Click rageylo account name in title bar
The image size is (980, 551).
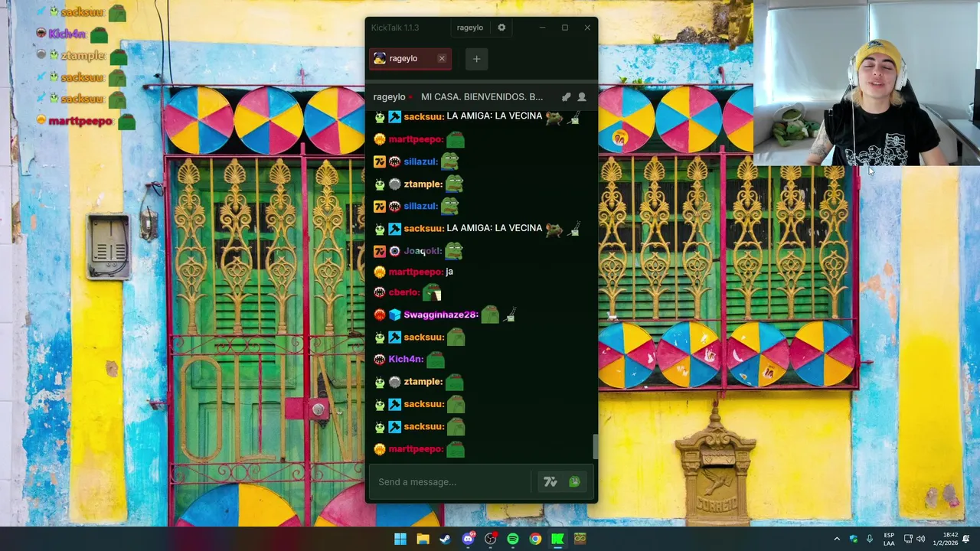click(x=470, y=28)
